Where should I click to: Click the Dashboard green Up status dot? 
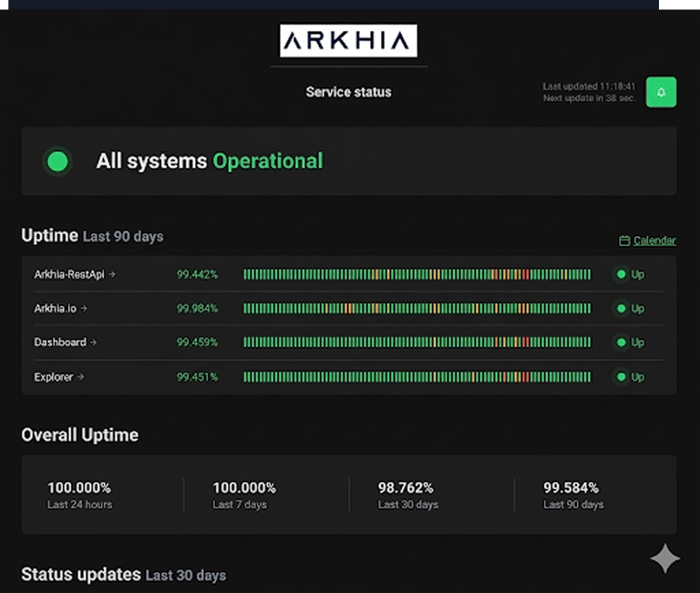(622, 343)
